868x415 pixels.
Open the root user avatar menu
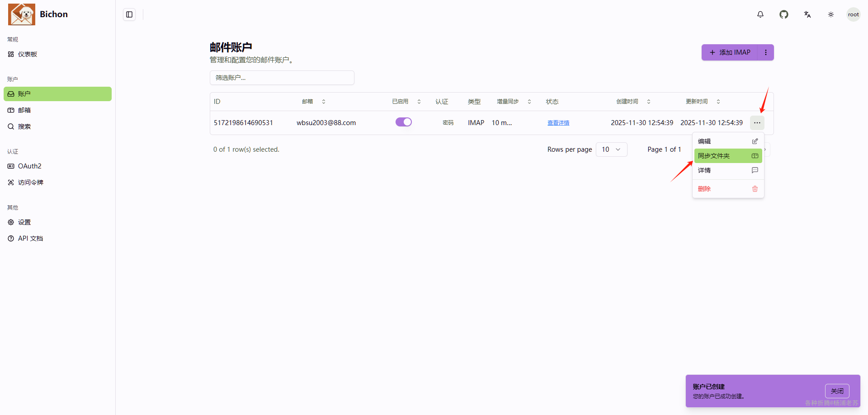coord(854,14)
